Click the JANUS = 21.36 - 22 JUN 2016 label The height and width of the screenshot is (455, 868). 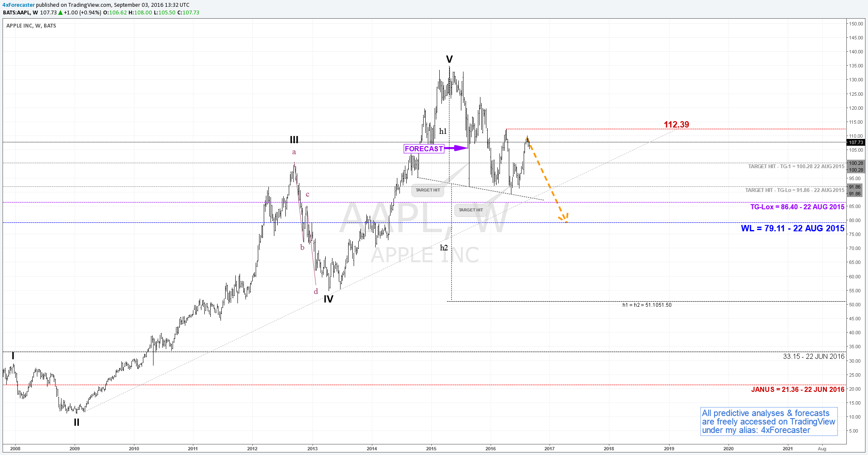[798, 389]
